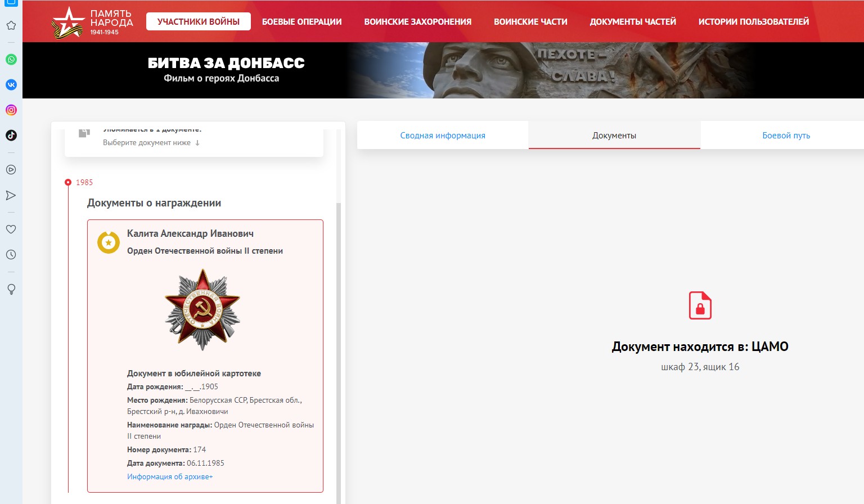Open 'Воинские захоронения' menu item
The height and width of the screenshot is (504, 864).
pyautogui.click(x=417, y=22)
